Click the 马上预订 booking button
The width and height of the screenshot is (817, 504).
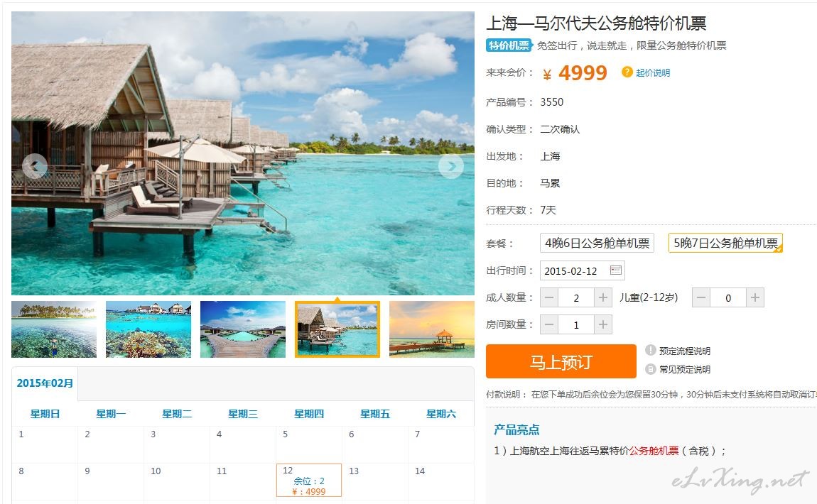pos(561,361)
